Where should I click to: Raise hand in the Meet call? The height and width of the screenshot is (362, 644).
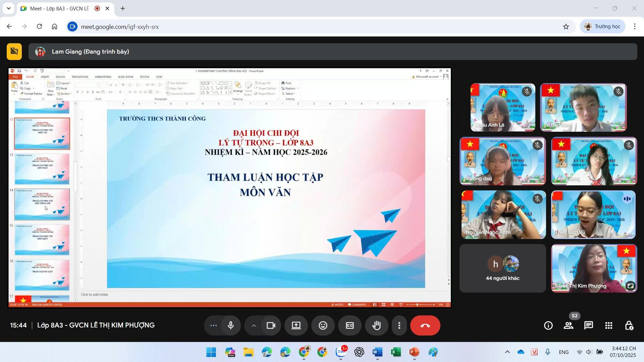click(x=376, y=325)
